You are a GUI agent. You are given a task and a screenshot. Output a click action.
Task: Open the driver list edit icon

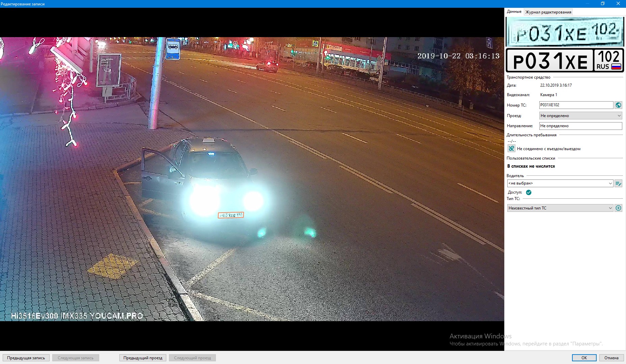[x=618, y=184]
